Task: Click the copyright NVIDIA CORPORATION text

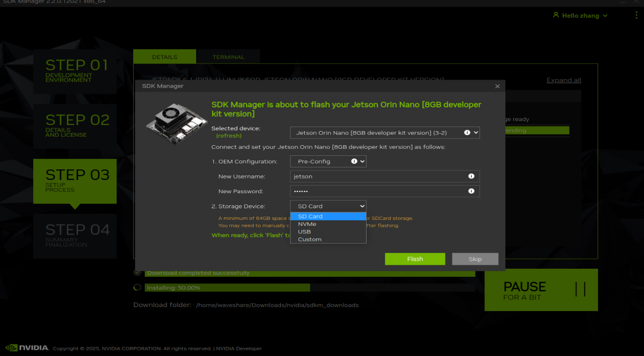Action: tap(132, 348)
